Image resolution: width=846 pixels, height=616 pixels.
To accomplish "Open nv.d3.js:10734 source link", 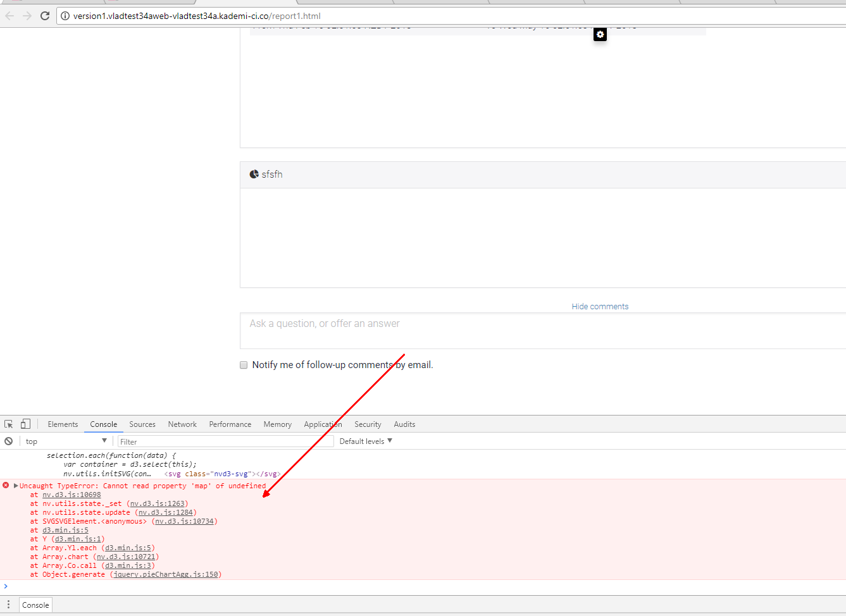I will point(184,522).
